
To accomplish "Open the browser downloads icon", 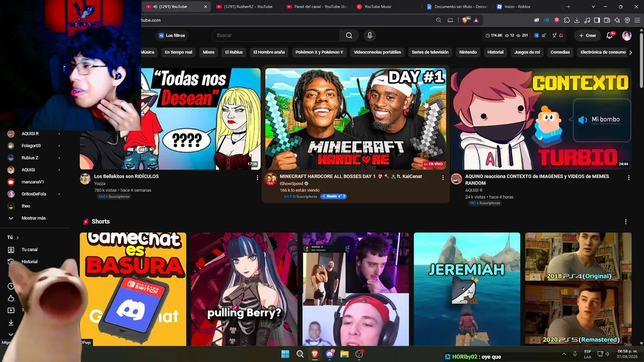I will (577, 20).
